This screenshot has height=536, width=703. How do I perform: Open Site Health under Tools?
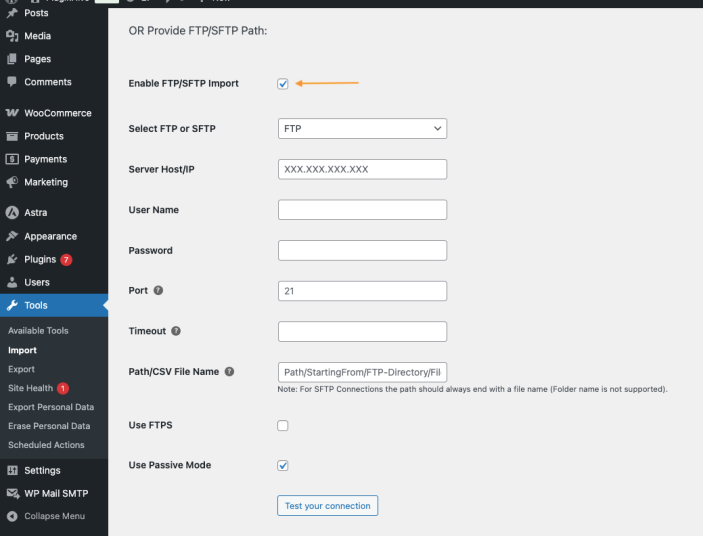(x=30, y=388)
